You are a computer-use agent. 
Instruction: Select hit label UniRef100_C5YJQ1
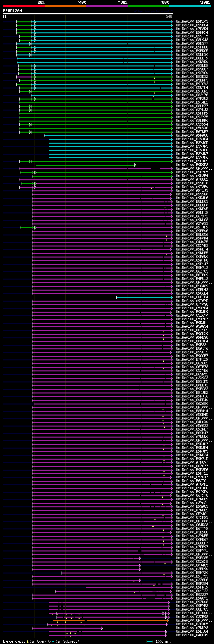click(192, 514)
